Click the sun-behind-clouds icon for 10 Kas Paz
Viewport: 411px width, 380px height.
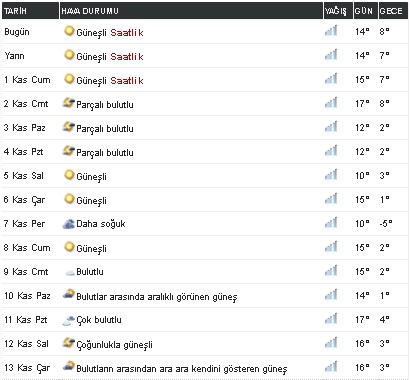coord(69,294)
